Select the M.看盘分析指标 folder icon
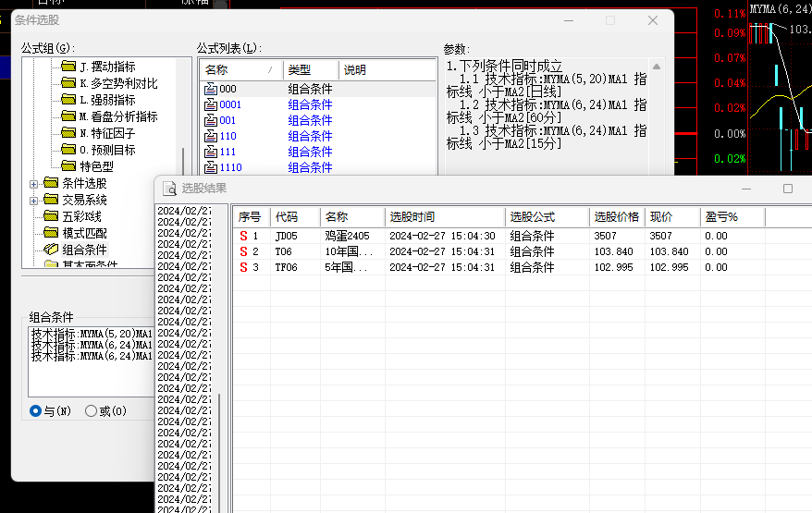 tap(68, 116)
